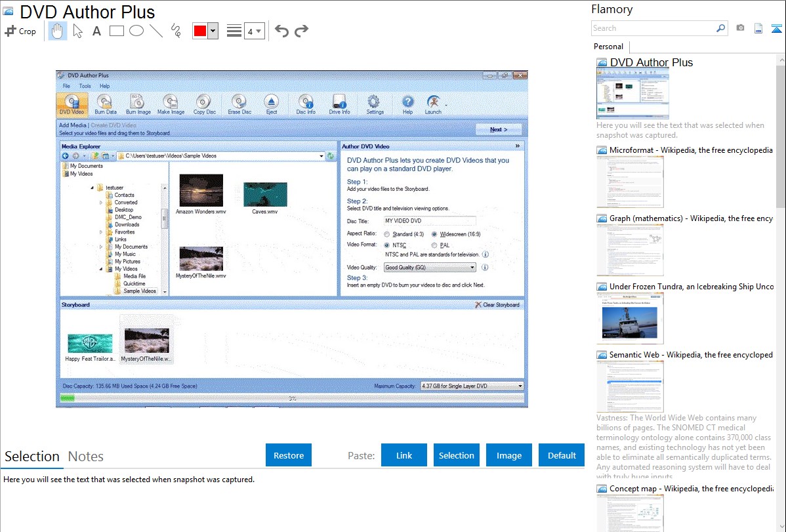Click the Next button
The image size is (786, 532).
[x=499, y=129]
